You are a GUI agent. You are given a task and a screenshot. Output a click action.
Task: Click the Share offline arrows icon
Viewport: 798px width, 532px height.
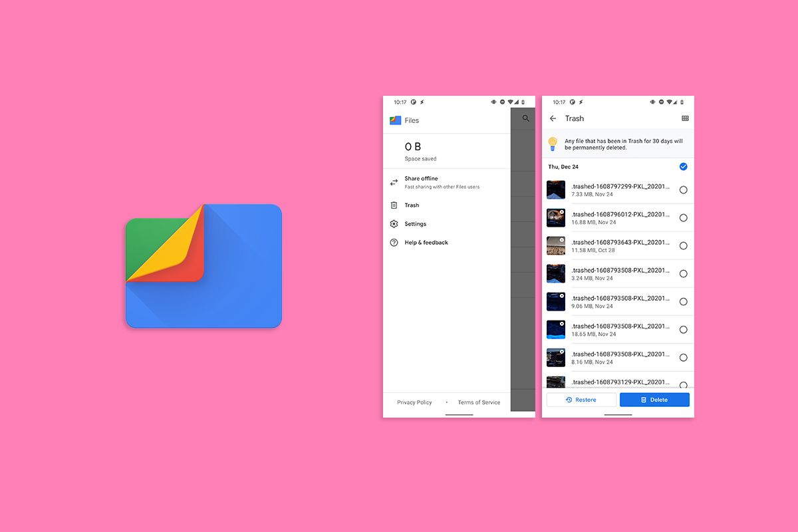[394, 182]
